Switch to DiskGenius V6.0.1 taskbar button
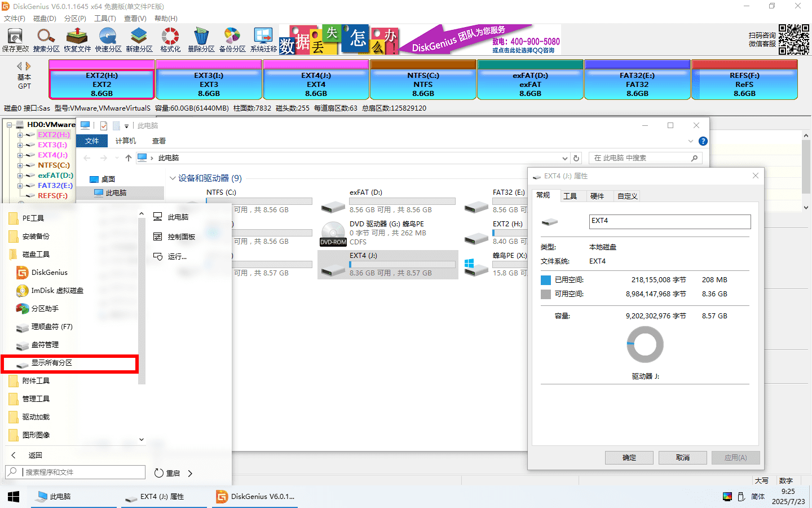The image size is (812, 508). (x=255, y=497)
